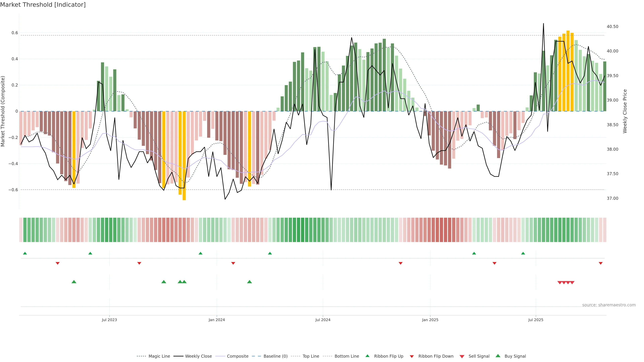The height and width of the screenshot is (362, 644).
Task: Click the Ribbon Flip Down legend triangle
Action: click(412, 356)
